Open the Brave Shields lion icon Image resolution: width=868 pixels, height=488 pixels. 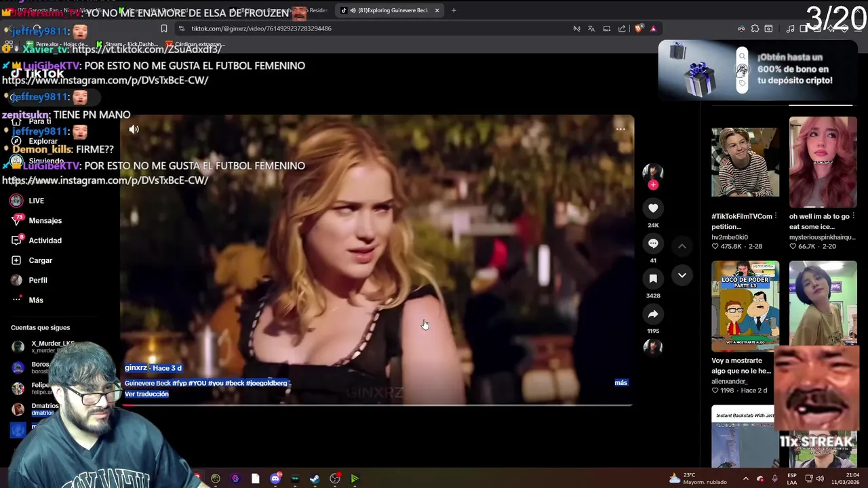point(638,28)
